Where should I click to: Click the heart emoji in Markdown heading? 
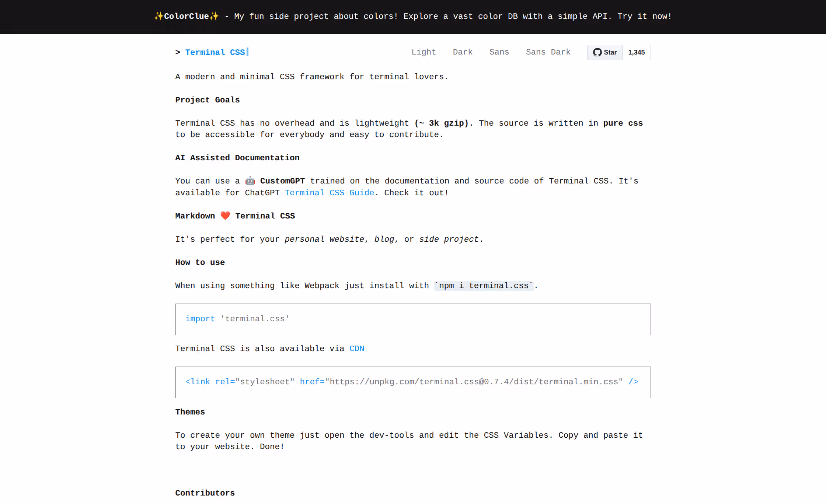[225, 216]
